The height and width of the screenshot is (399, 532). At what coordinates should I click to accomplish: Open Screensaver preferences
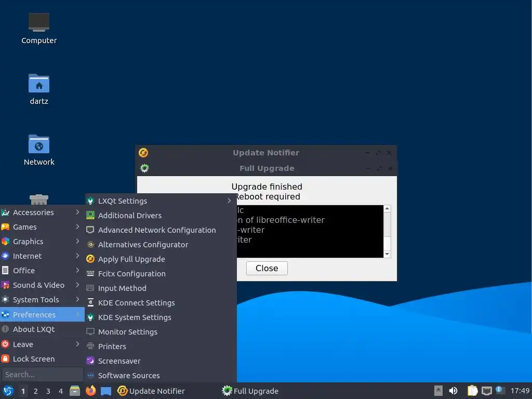coord(161,362)
